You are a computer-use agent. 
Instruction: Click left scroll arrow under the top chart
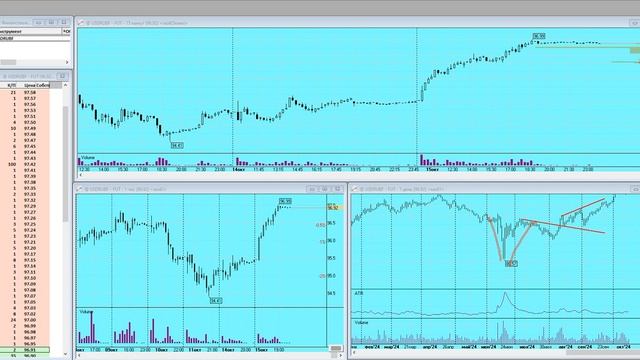tap(80, 175)
